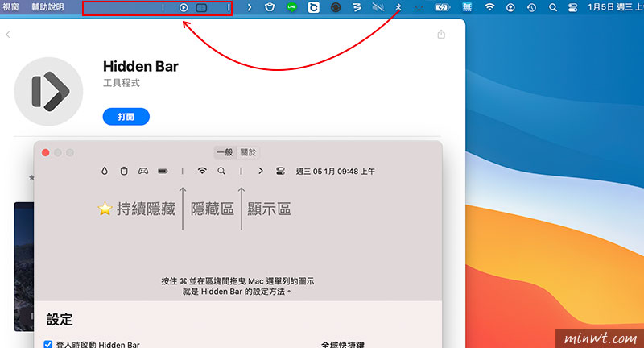The image size is (644, 348).
Task: Click the date 1月5日 週三 clock
Action: pos(615,7)
